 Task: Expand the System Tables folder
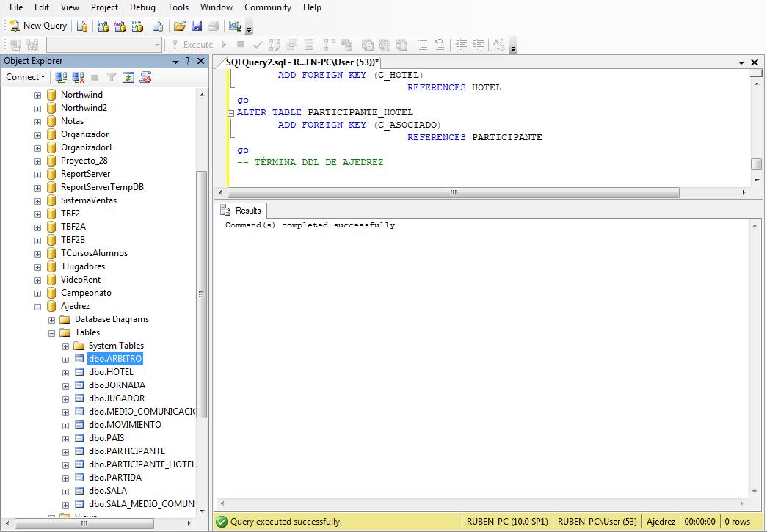coord(65,346)
